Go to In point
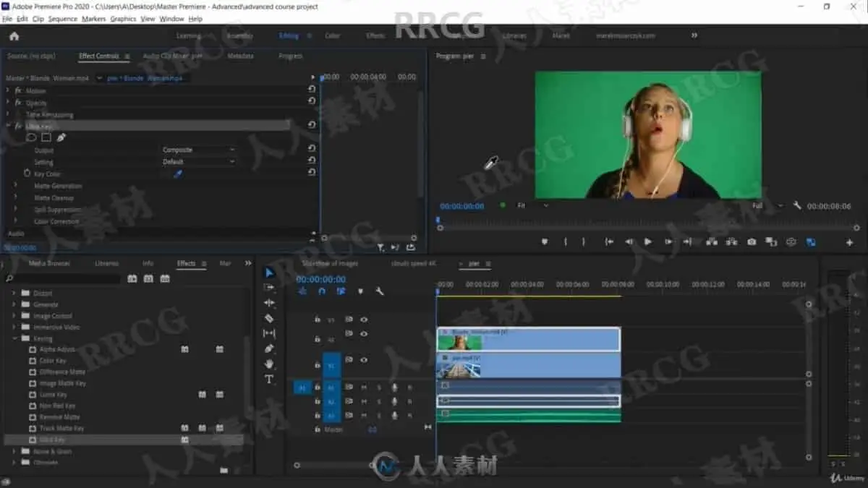Viewport: 868px width, 488px height. pos(609,242)
